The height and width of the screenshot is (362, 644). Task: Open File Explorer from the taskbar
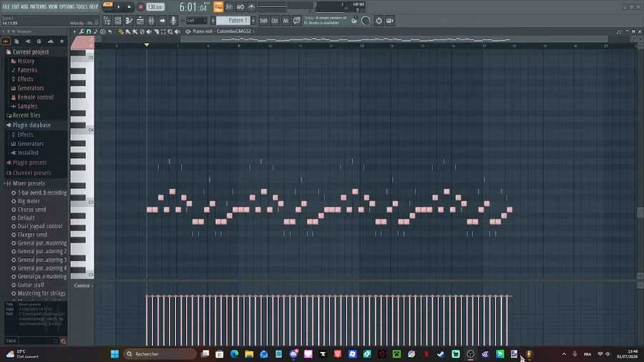point(249,354)
